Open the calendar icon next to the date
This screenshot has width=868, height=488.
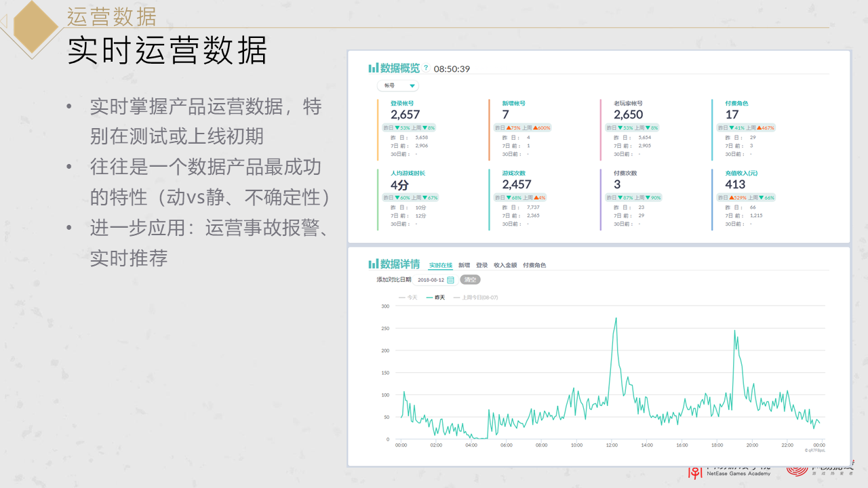pyautogui.click(x=451, y=281)
